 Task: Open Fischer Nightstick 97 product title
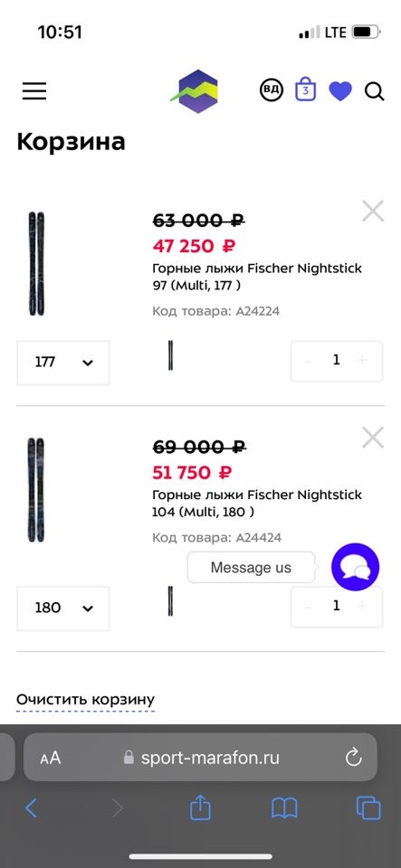[x=257, y=277]
